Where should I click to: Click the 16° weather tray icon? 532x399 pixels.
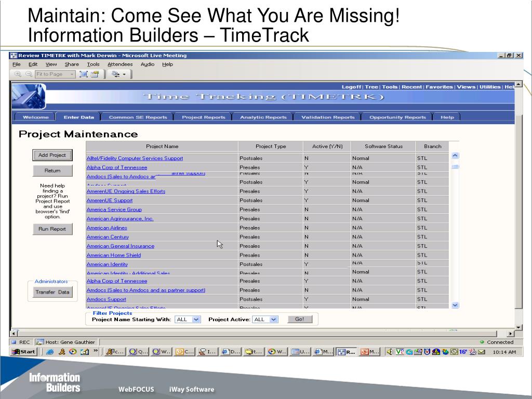tap(463, 352)
